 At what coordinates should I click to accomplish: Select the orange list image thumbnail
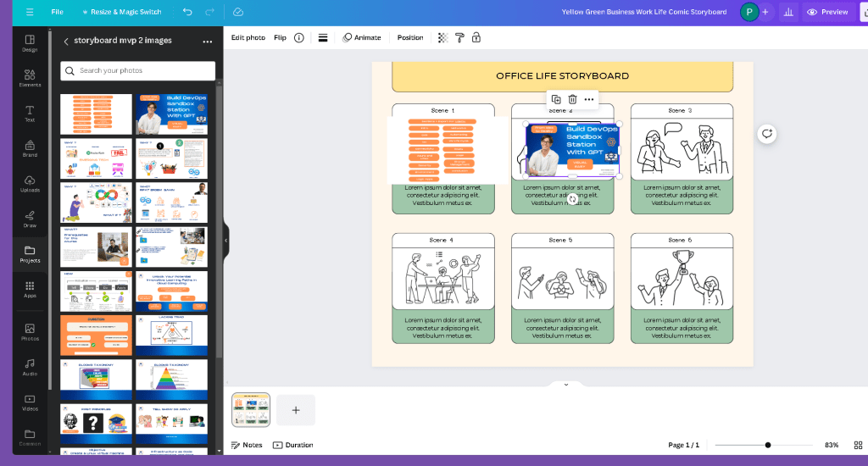96,114
